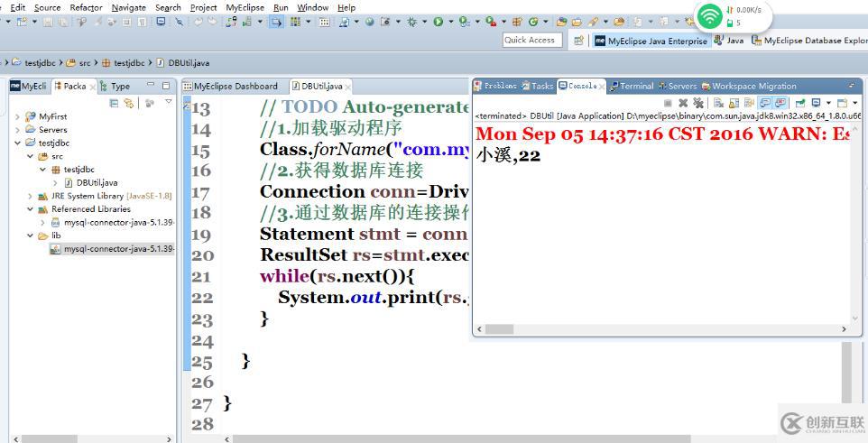Image resolution: width=868 pixels, height=443 pixels.
Task: Collapse the Referenced Libraries node
Action: click(x=30, y=209)
